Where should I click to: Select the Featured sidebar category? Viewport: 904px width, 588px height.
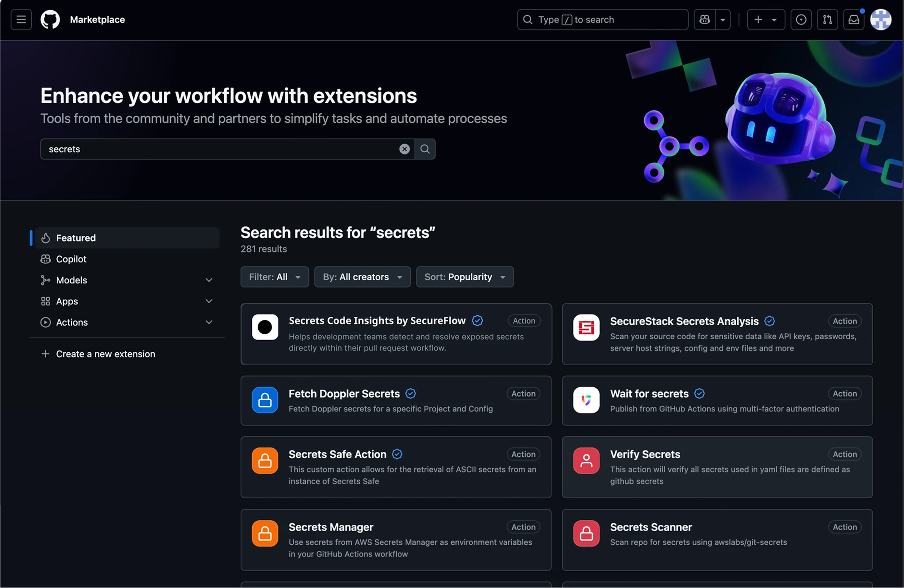76,238
